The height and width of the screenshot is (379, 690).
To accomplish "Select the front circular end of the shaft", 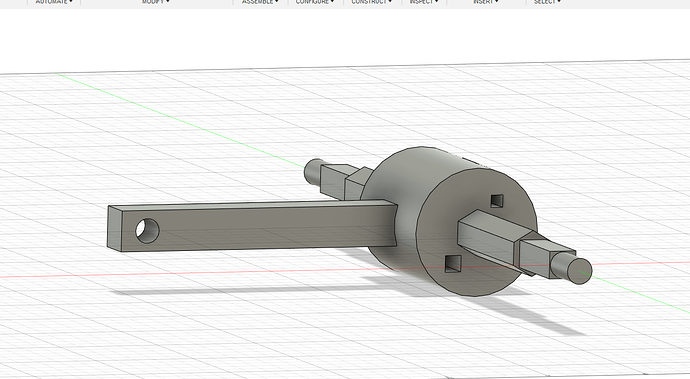I will point(580,271).
